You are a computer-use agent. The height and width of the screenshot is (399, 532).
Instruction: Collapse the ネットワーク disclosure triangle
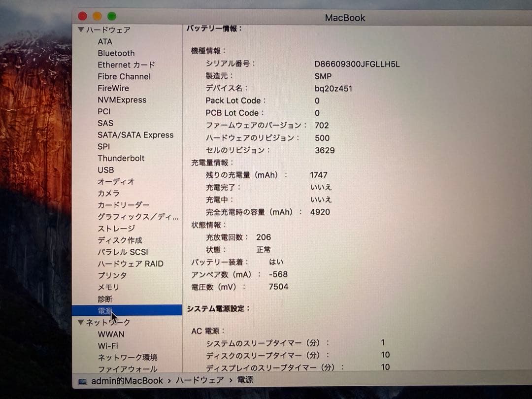coord(81,322)
